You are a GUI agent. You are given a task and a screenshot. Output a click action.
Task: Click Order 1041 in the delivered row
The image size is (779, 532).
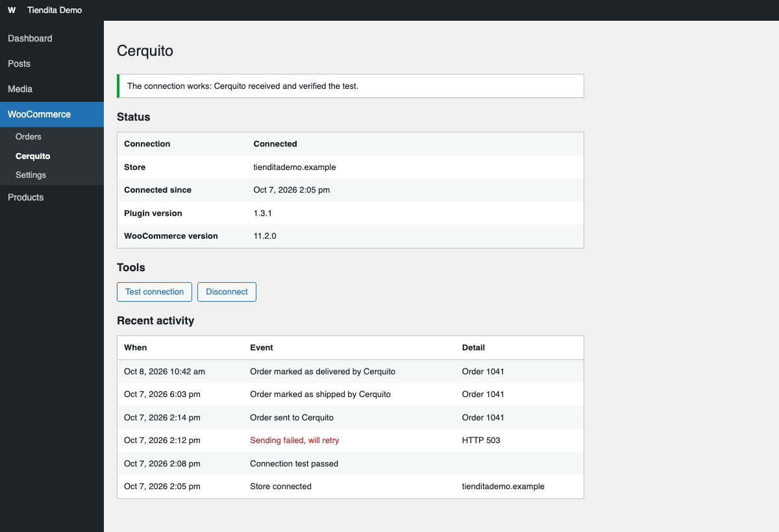483,372
